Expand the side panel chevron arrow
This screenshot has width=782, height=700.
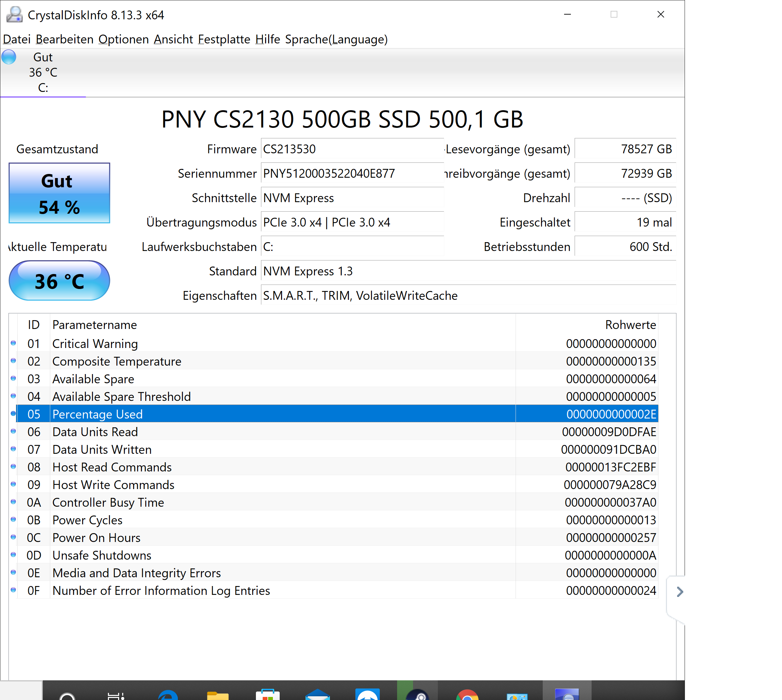pyautogui.click(x=679, y=591)
